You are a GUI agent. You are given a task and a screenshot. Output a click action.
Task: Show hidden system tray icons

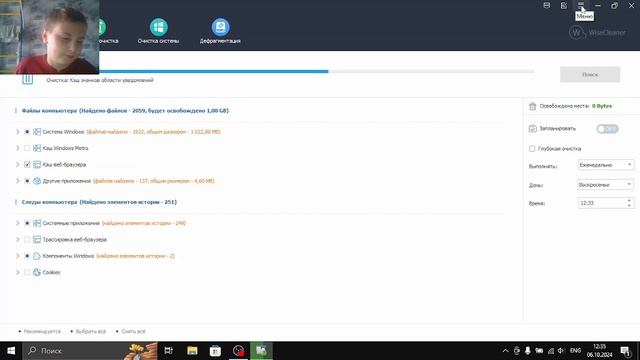click(x=505, y=351)
